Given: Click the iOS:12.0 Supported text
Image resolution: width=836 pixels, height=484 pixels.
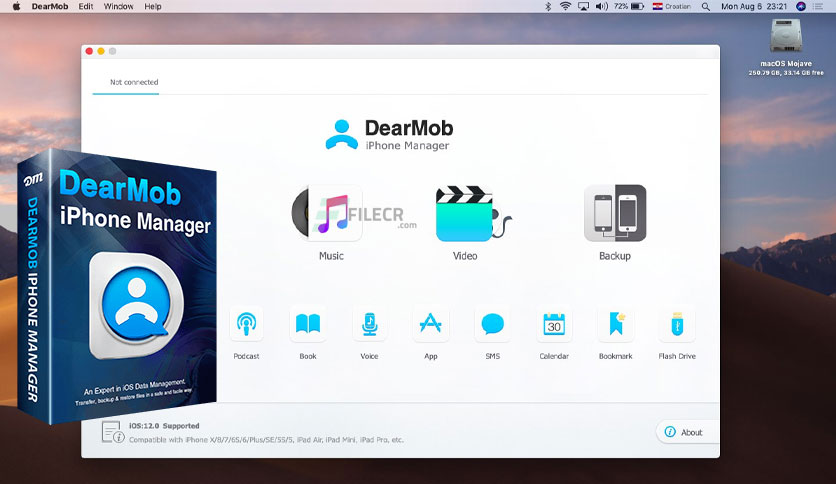Looking at the screenshot, I should (x=164, y=426).
